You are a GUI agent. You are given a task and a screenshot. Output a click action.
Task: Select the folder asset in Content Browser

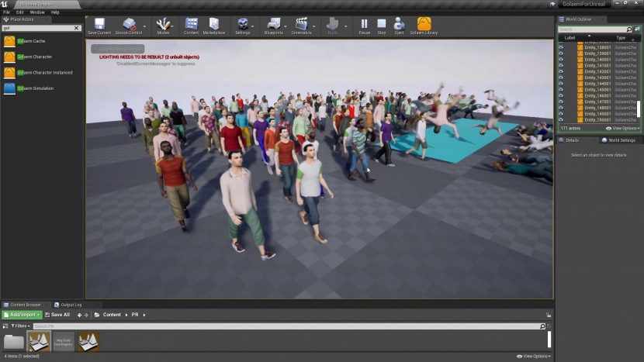pyautogui.click(x=13, y=342)
